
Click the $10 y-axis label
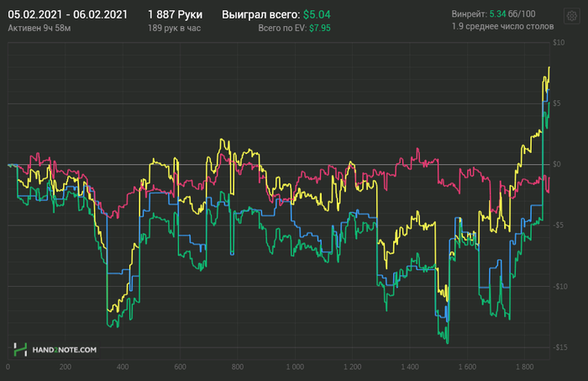559,42
